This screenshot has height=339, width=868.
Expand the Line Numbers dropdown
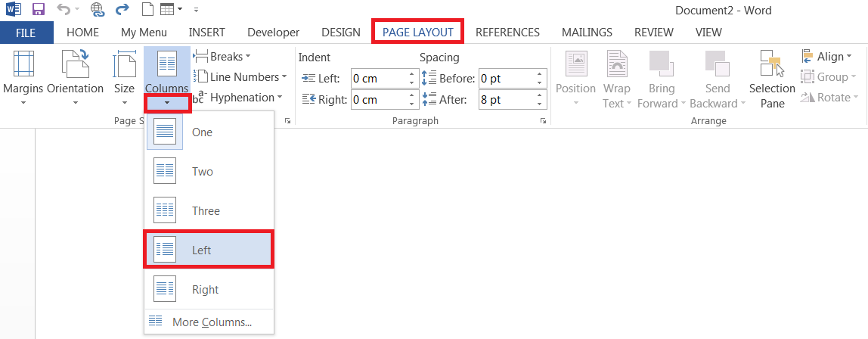240,77
